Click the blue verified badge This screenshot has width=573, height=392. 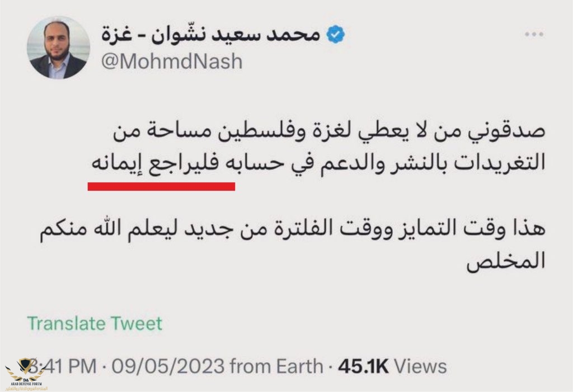click(336, 35)
